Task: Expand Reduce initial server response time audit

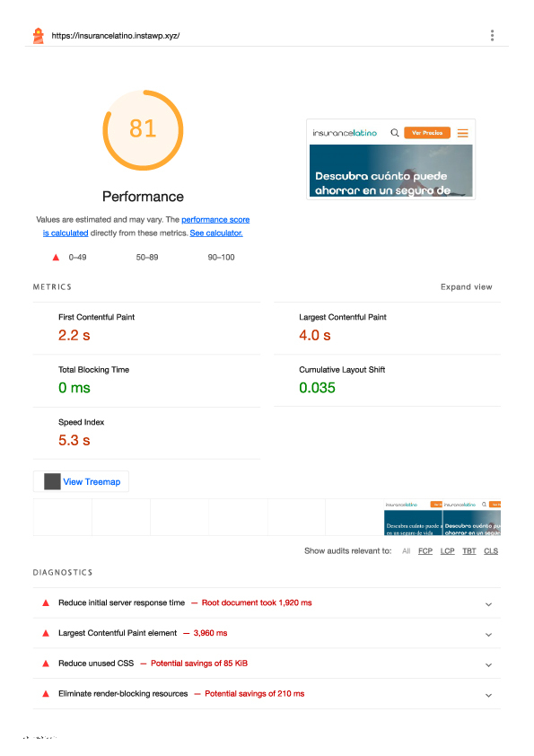Action: 488,604
